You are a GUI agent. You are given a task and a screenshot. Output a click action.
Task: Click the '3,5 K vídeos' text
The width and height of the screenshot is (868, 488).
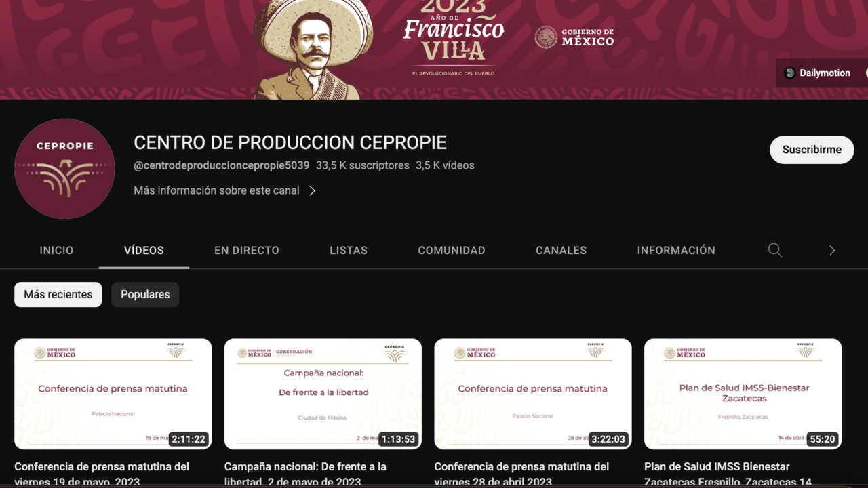click(445, 165)
